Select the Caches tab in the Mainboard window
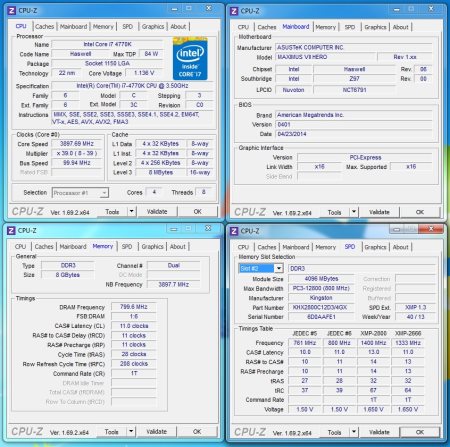This screenshot has width=450, height=447. (x=267, y=27)
